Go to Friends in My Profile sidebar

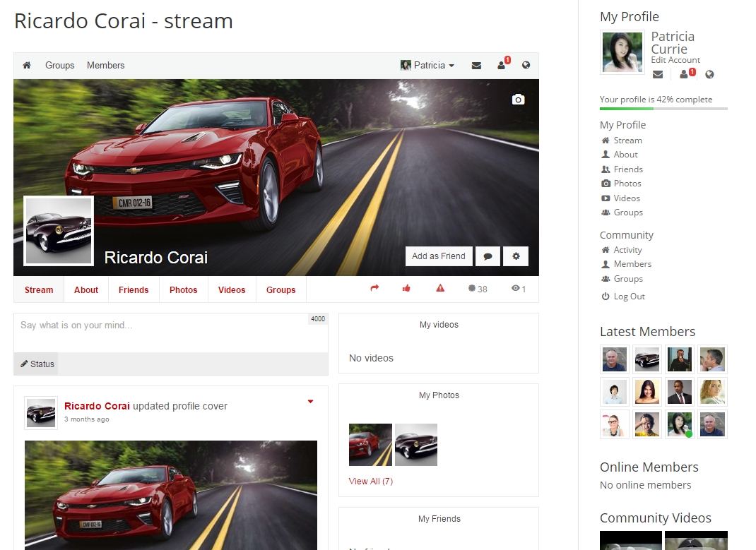[x=627, y=169]
